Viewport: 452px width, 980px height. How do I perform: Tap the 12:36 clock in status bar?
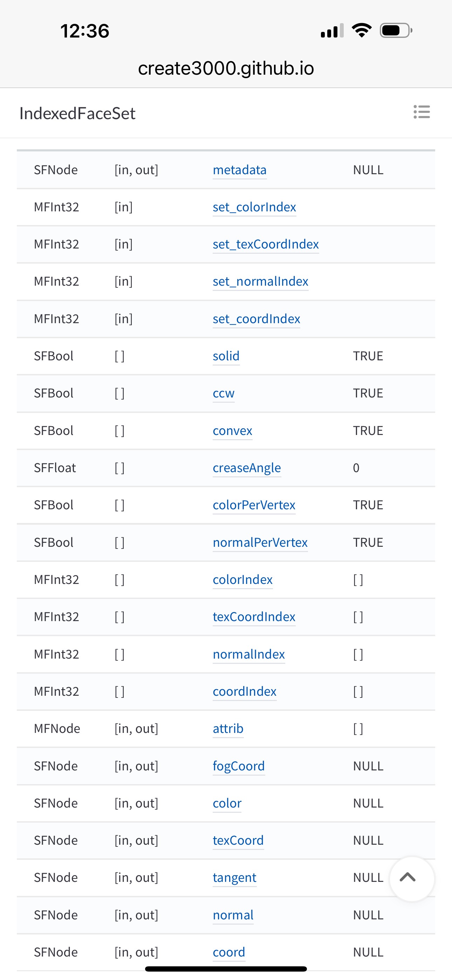85,31
